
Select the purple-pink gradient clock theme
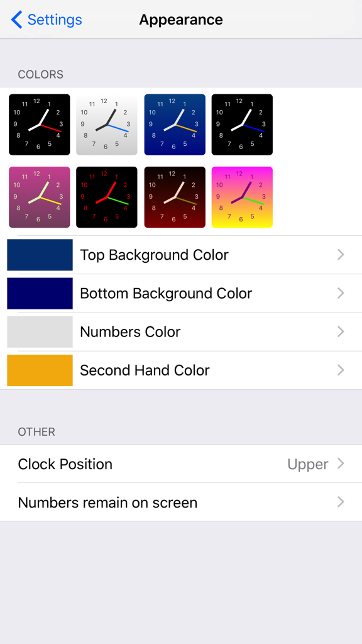tap(39, 197)
